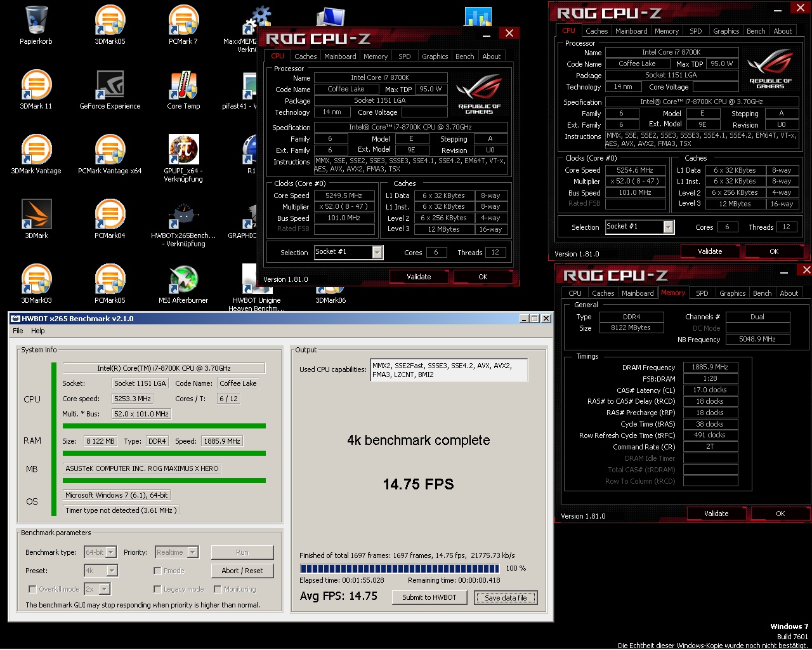This screenshot has height=650, width=812.
Task: Click the DRAM Frequency 1885.9 MHz value
Action: point(710,368)
